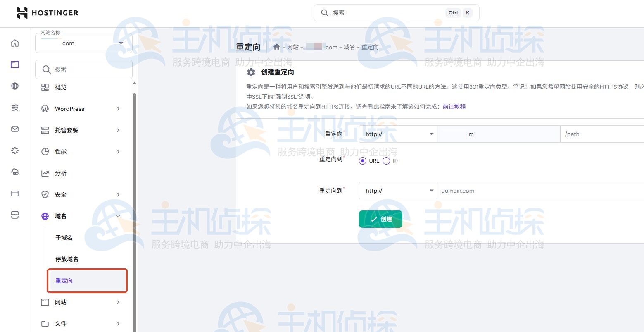Open the Marketplace icon at sidebar bottom
The width and height of the screenshot is (644, 332).
[x=14, y=215]
